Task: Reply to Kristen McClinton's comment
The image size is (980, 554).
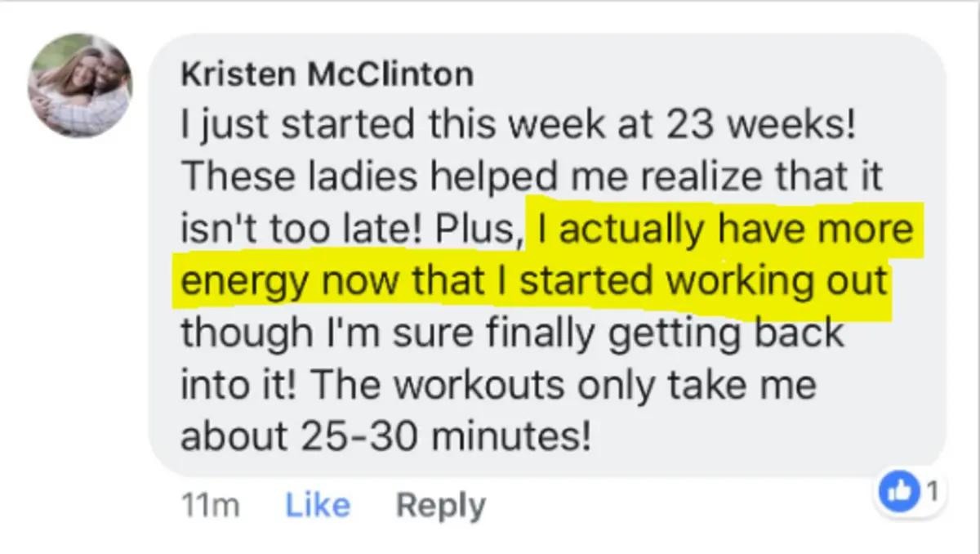Action: click(x=440, y=507)
